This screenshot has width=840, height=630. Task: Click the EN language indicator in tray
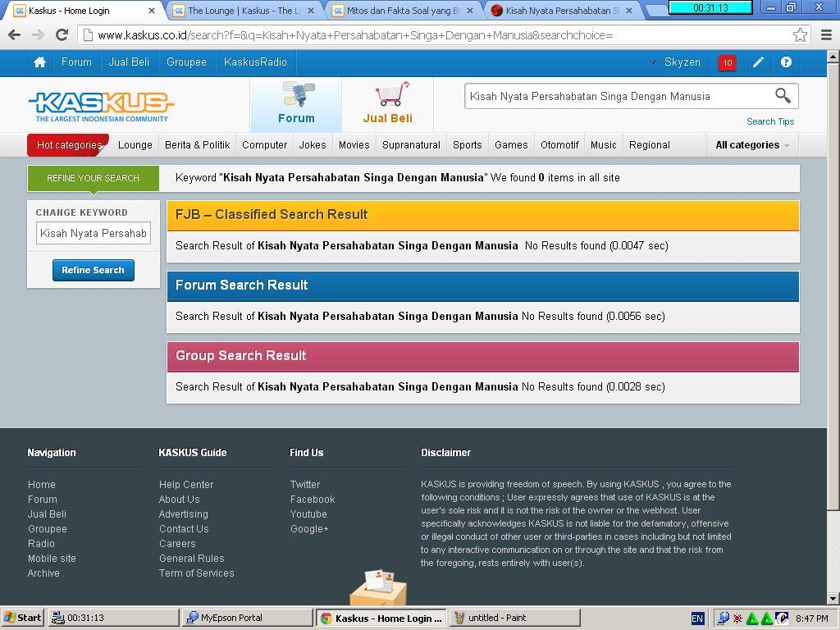pos(697,619)
